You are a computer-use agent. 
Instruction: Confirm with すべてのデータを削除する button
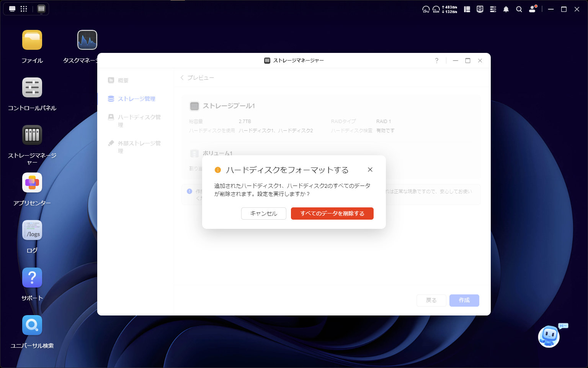[x=332, y=214]
